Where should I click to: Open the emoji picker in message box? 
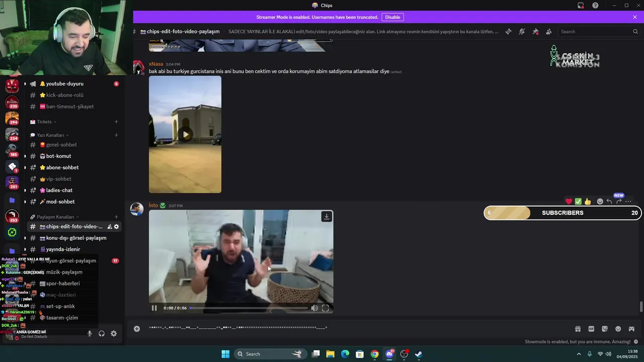618,329
